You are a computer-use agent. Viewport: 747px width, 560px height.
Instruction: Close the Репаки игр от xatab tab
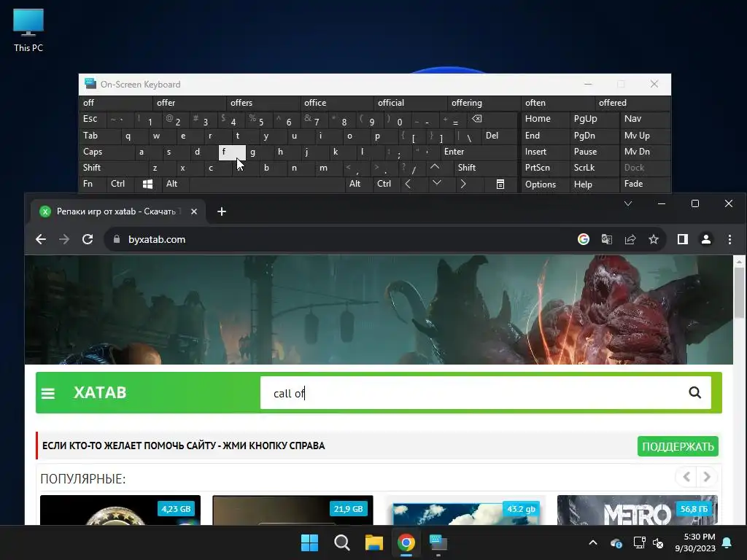click(194, 211)
